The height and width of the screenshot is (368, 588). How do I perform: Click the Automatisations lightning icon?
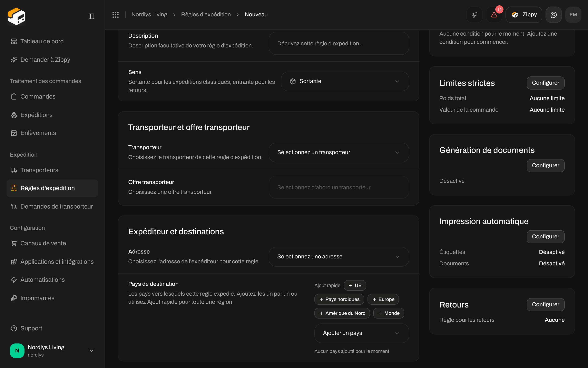14,280
